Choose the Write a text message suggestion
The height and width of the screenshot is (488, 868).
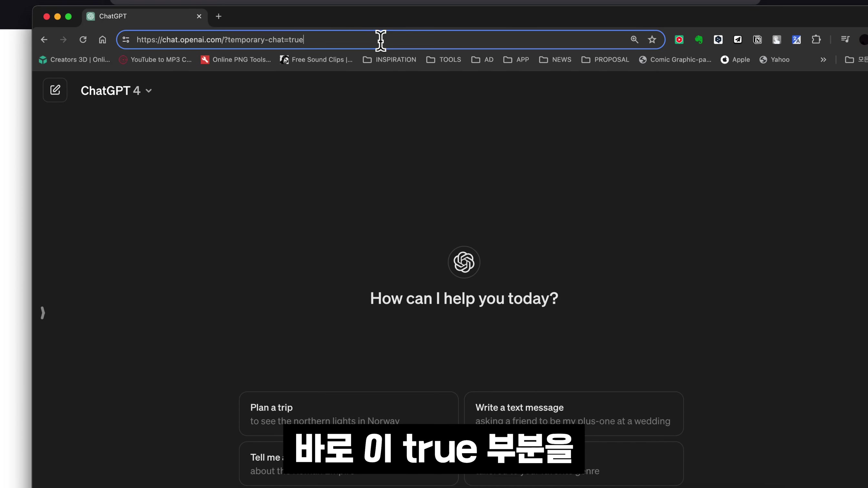point(573,413)
